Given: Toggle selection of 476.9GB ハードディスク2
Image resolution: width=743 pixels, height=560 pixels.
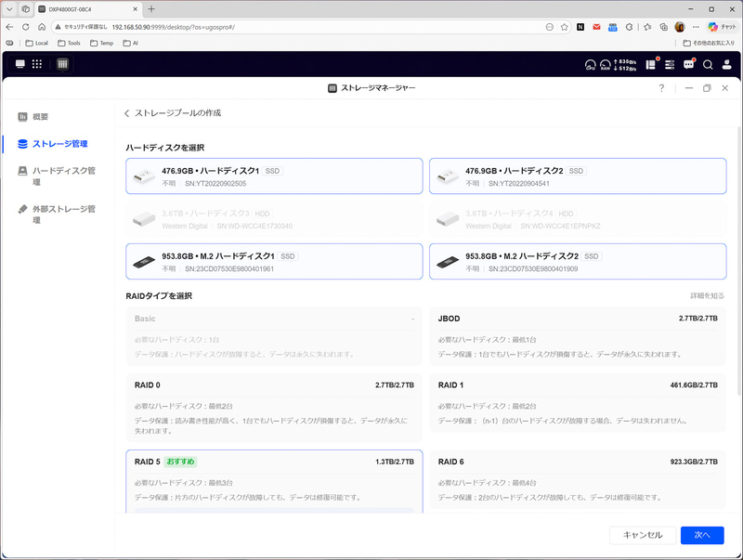Looking at the screenshot, I should (578, 176).
